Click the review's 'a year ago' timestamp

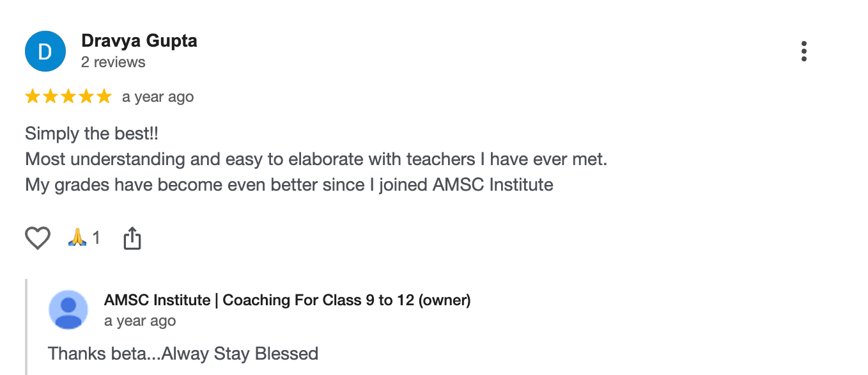pyautogui.click(x=158, y=97)
